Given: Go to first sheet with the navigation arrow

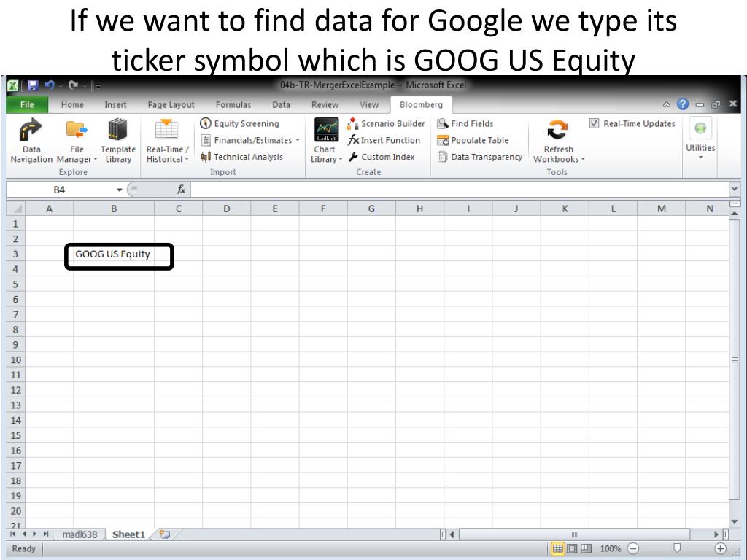Looking at the screenshot, I should pos(13,534).
